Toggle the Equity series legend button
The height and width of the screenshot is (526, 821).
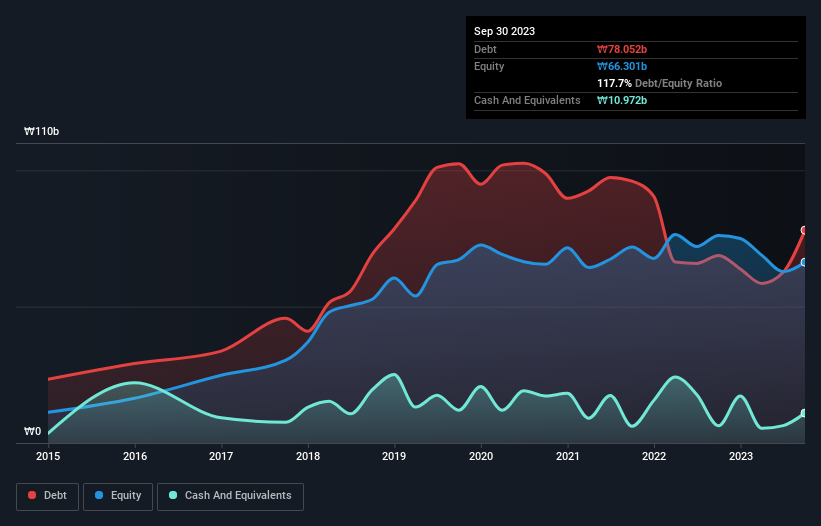(118, 496)
